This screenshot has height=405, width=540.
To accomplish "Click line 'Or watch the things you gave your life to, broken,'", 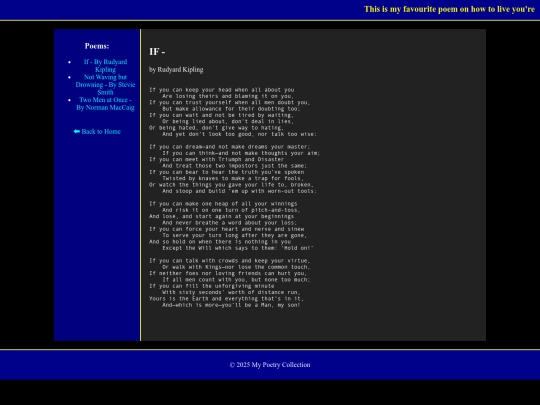I will tap(231, 185).
